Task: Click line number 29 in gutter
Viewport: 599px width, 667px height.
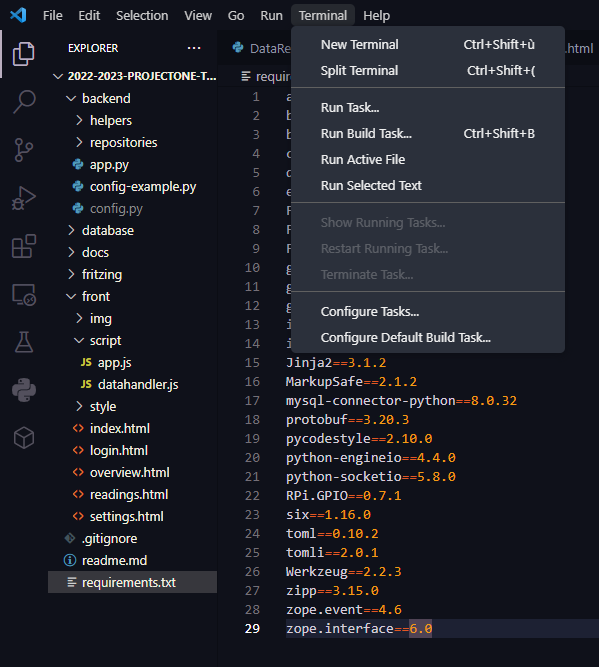Action: (252, 629)
